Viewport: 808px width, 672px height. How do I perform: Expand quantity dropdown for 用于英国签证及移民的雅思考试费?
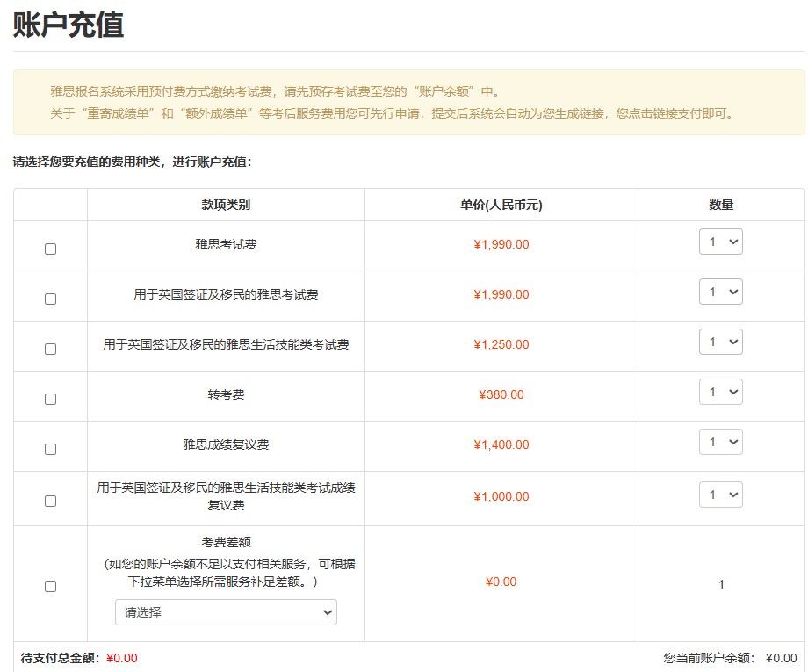click(x=720, y=292)
